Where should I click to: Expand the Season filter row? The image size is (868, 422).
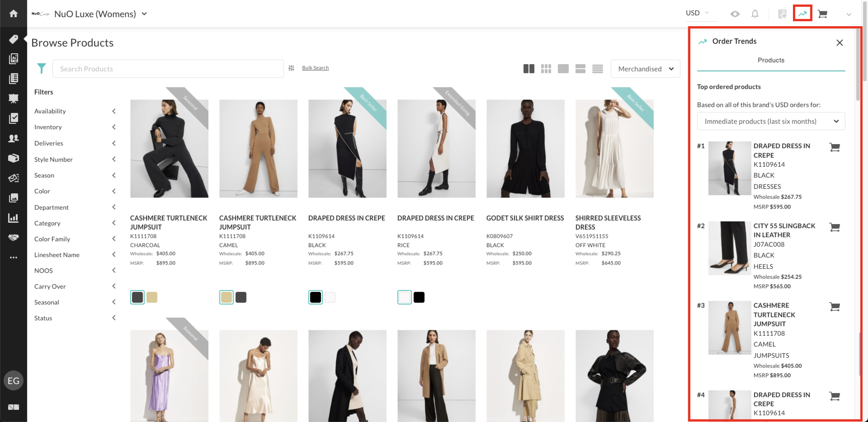(x=75, y=175)
